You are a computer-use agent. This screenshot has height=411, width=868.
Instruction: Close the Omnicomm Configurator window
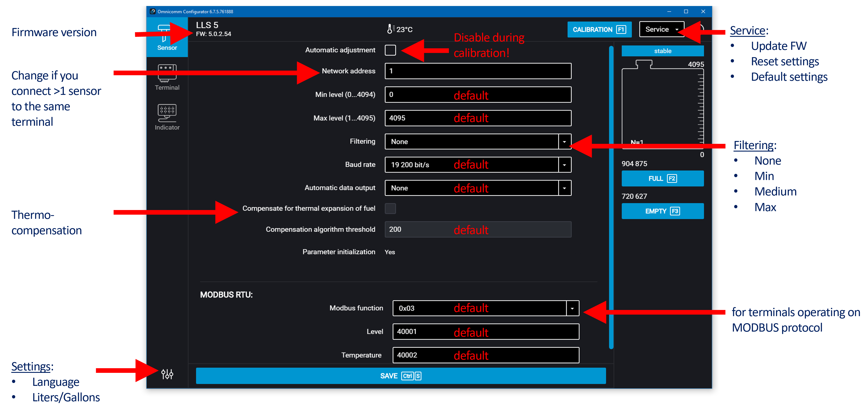click(703, 11)
